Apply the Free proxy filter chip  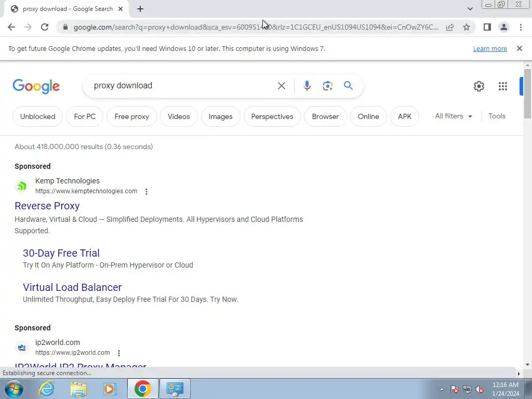[131, 116]
